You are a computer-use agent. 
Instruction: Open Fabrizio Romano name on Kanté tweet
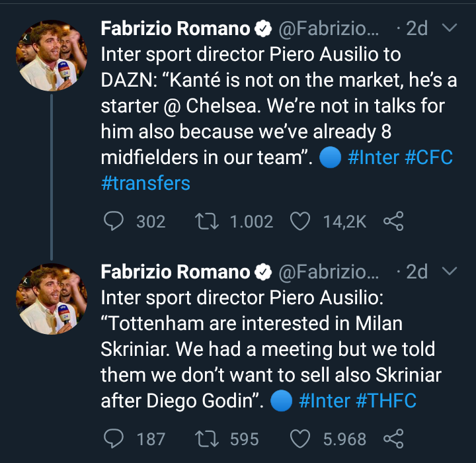click(x=176, y=28)
